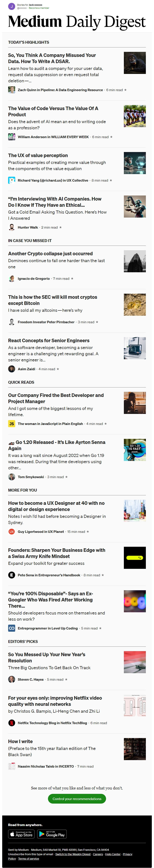Screen dimensions: 154x868
Task: Click Tom Smykowski's author avatar
Action: point(12,477)
